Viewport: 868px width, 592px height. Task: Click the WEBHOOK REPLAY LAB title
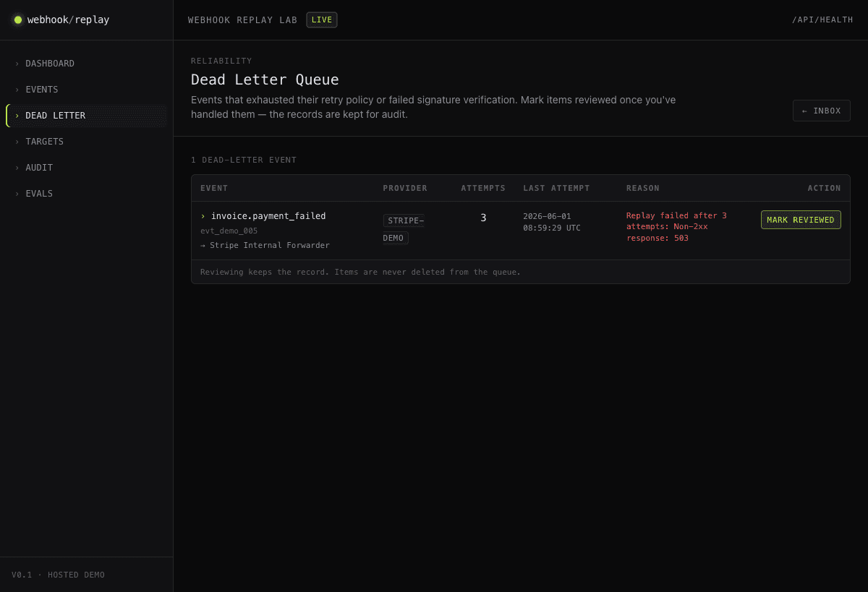pos(243,20)
